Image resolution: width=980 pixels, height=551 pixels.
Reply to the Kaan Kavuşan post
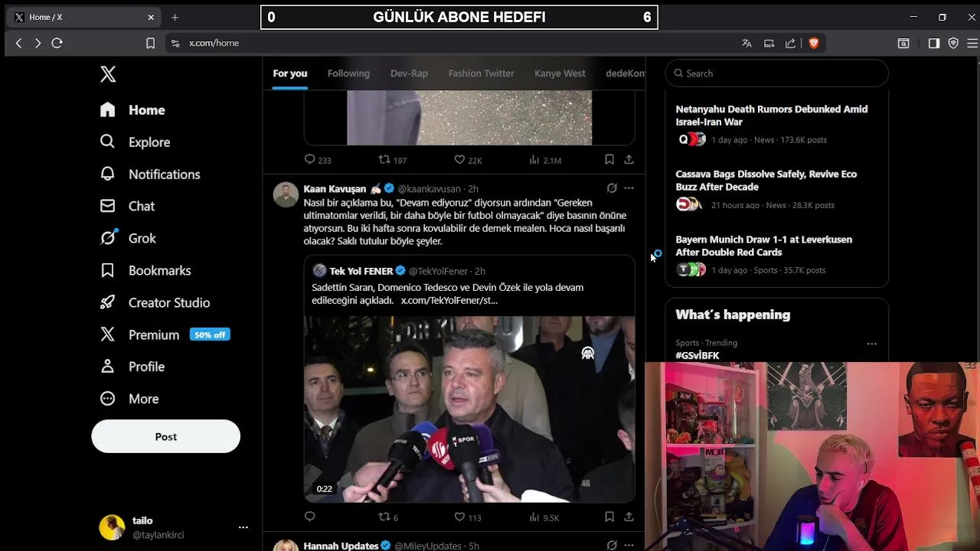click(310, 517)
